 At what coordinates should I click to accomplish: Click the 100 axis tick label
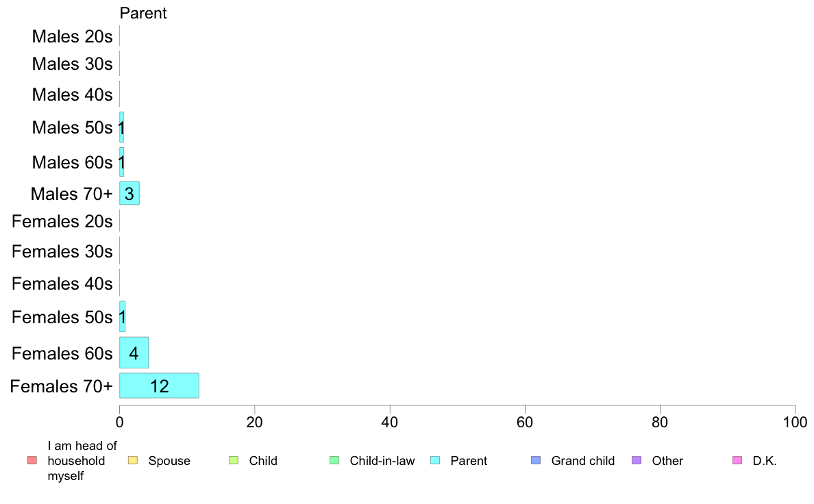pyautogui.click(x=795, y=422)
